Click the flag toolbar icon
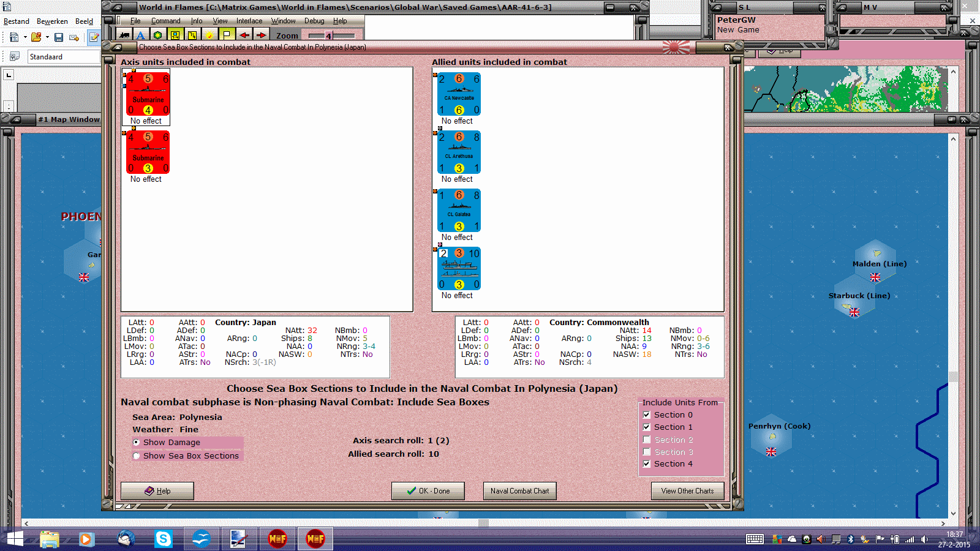Image resolution: width=980 pixels, height=551 pixels. click(227, 36)
